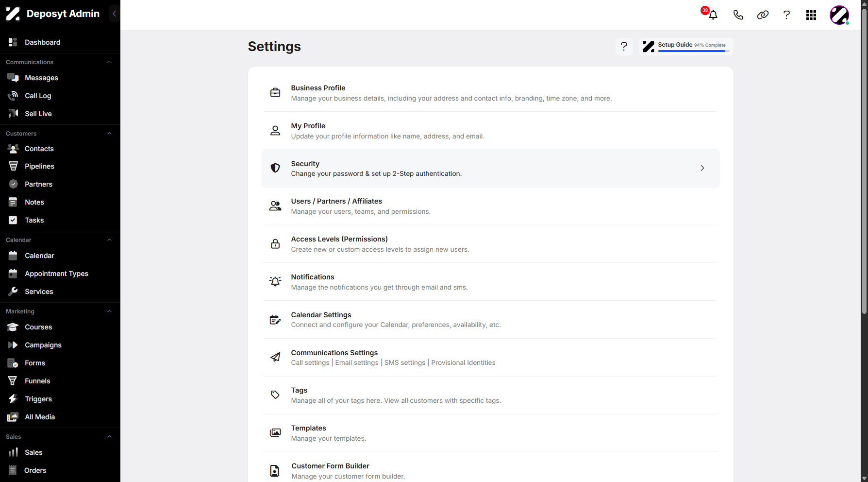
Task: Click the Appointment Types calendar icon
Action: pyautogui.click(x=13, y=274)
